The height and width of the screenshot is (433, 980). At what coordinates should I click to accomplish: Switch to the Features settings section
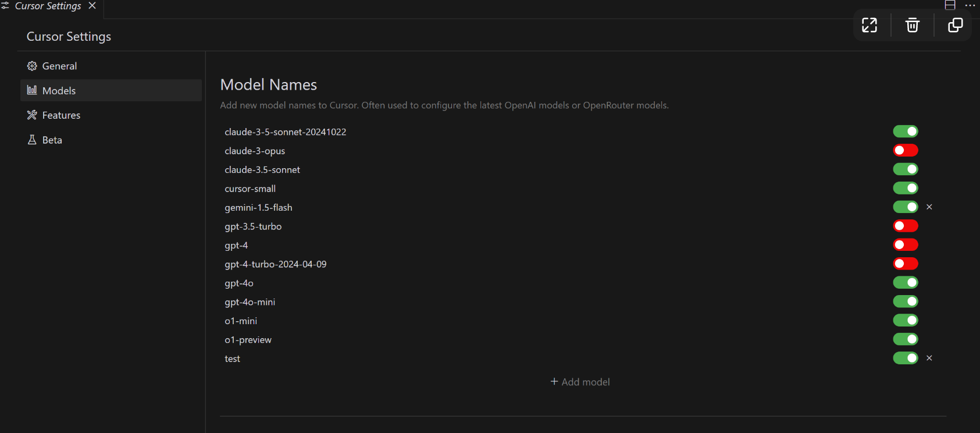click(61, 115)
